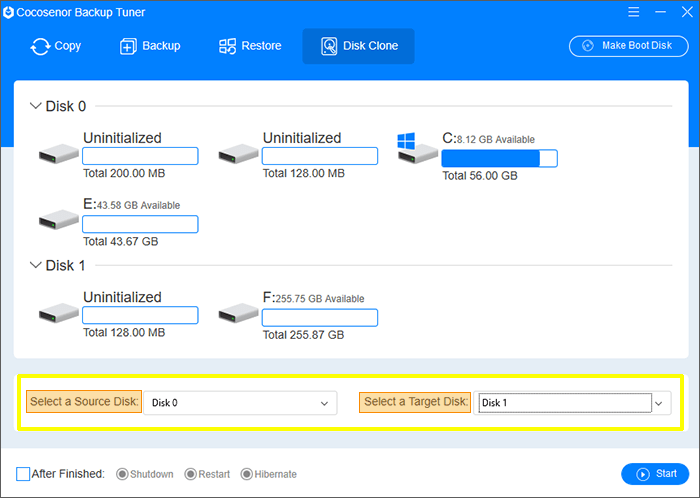Open the target disk dropdown arrow
The height and width of the screenshot is (498, 700).
tap(659, 403)
